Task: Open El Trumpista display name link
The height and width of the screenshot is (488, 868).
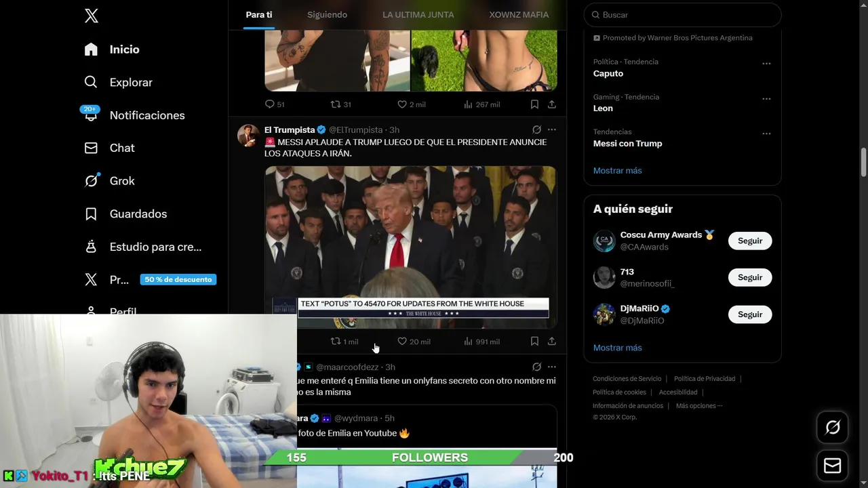Action: tap(290, 129)
